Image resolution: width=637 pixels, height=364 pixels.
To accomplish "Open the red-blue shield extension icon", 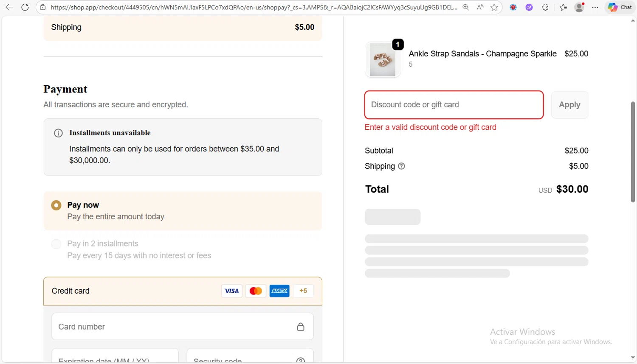I will (513, 7).
